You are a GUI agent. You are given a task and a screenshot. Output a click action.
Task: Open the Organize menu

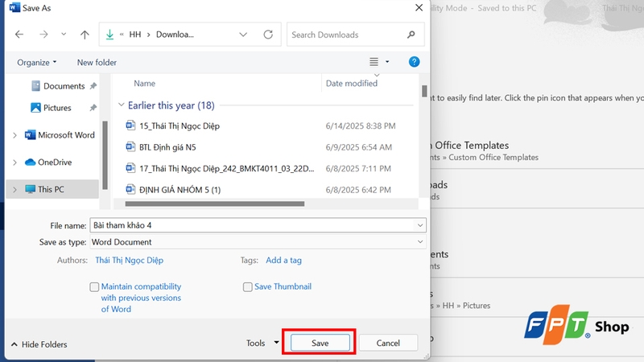pyautogui.click(x=36, y=62)
